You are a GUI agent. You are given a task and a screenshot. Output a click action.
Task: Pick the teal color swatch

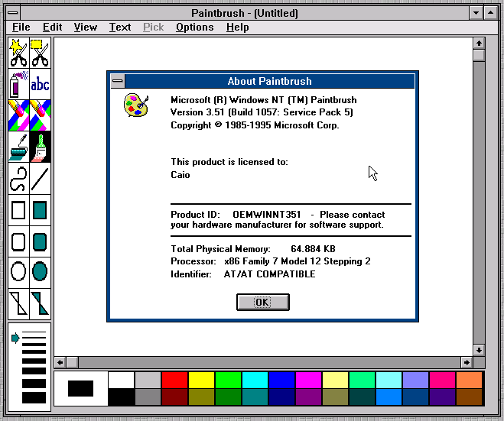point(255,397)
